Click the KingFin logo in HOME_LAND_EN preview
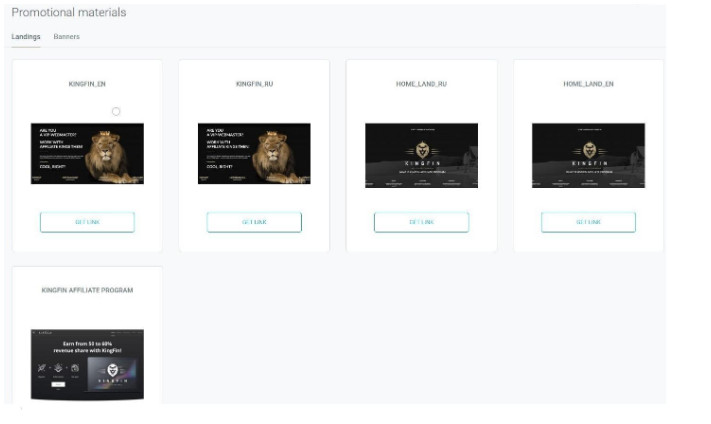The height and width of the screenshot is (424, 711). (x=589, y=149)
